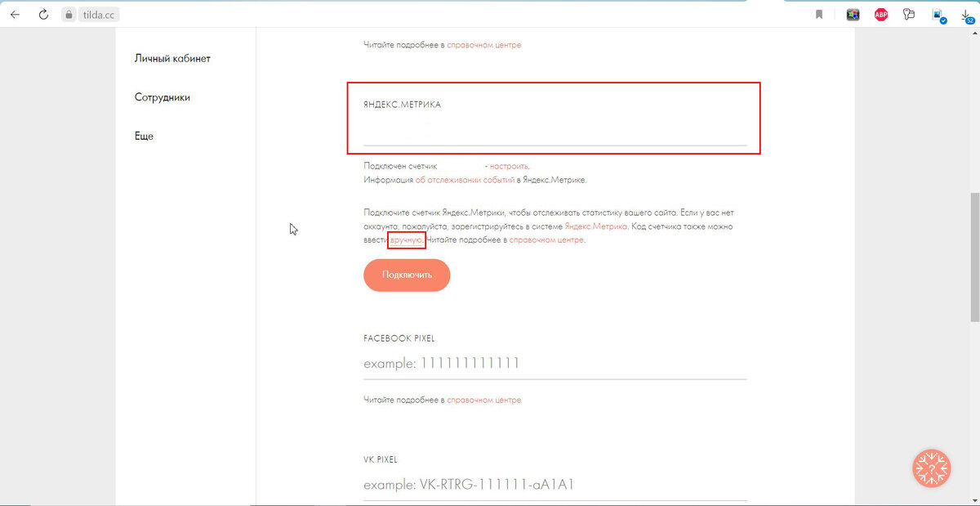Go back with the browser back arrow

tap(15, 15)
